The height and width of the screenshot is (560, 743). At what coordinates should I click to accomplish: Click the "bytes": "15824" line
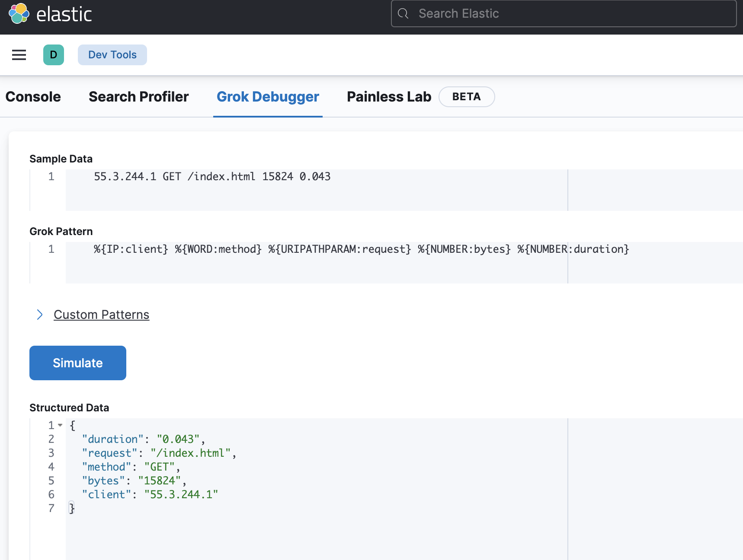pos(134,480)
